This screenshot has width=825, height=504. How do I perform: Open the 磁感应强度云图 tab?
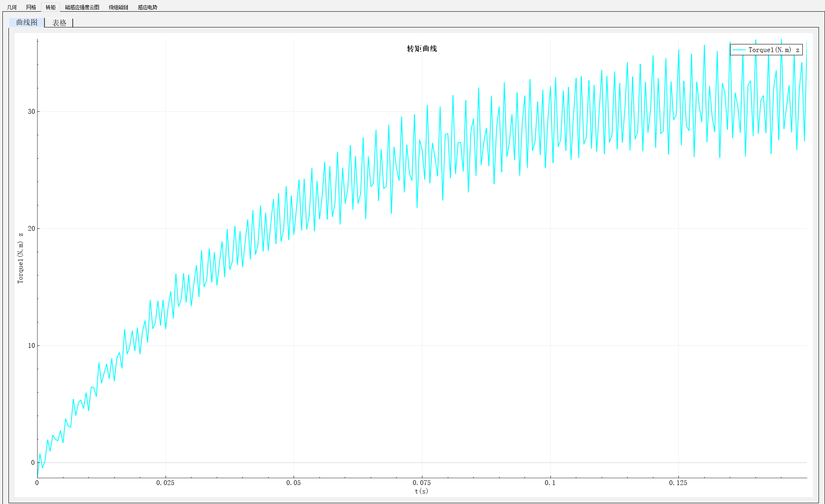click(82, 7)
